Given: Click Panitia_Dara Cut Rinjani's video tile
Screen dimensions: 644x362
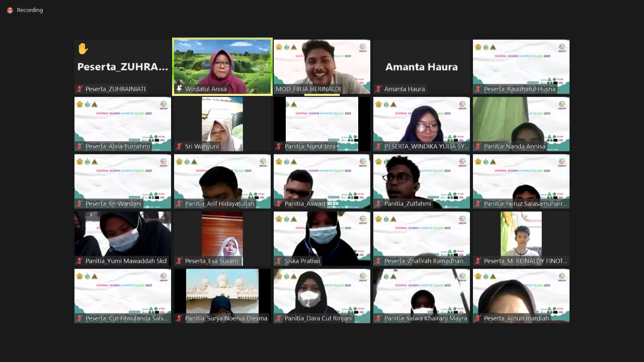Looking at the screenshot, I should [x=321, y=292].
